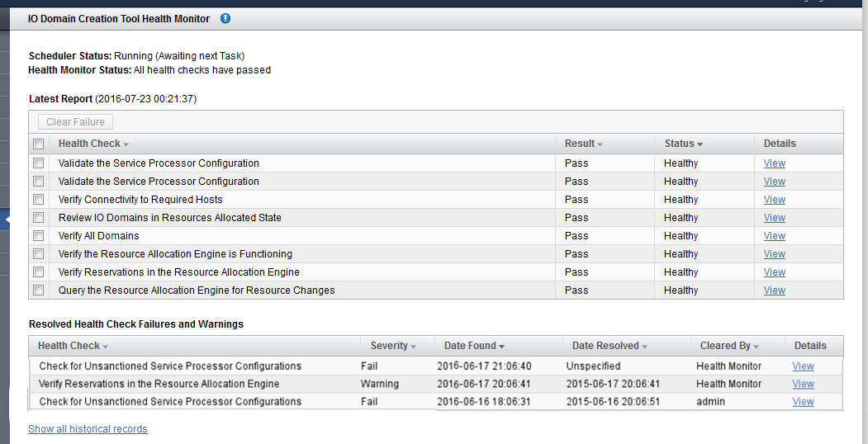View details for Verify All Domains check
868x444 pixels.
tap(775, 235)
